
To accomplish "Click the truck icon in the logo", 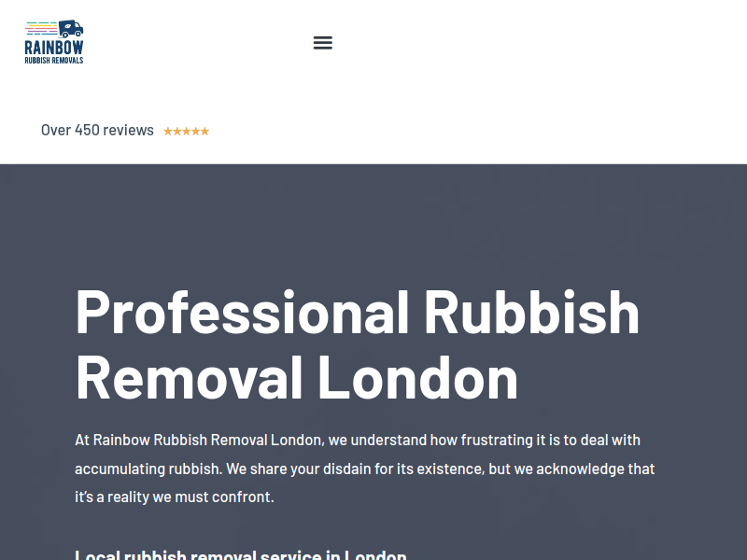I will coord(71,29).
